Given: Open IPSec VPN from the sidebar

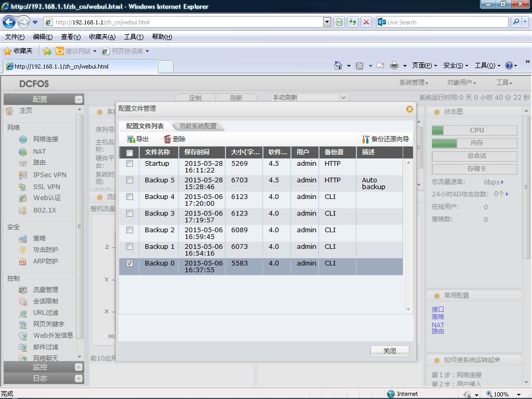Looking at the screenshot, I should (x=49, y=175).
